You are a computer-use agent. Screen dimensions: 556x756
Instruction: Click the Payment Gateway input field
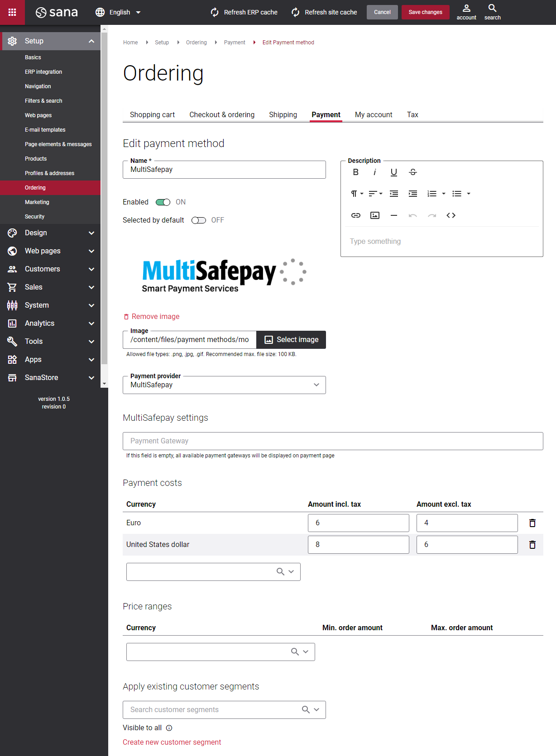333,441
